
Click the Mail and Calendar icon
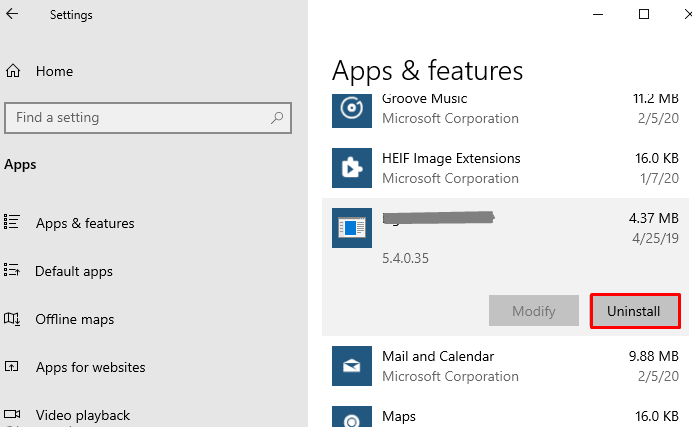point(351,366)
